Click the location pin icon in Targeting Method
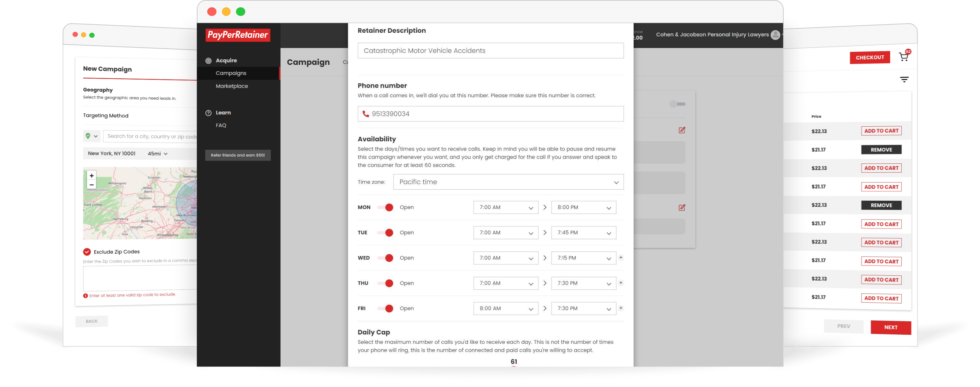This screenshot has width=980, height=387. [88, 136]
